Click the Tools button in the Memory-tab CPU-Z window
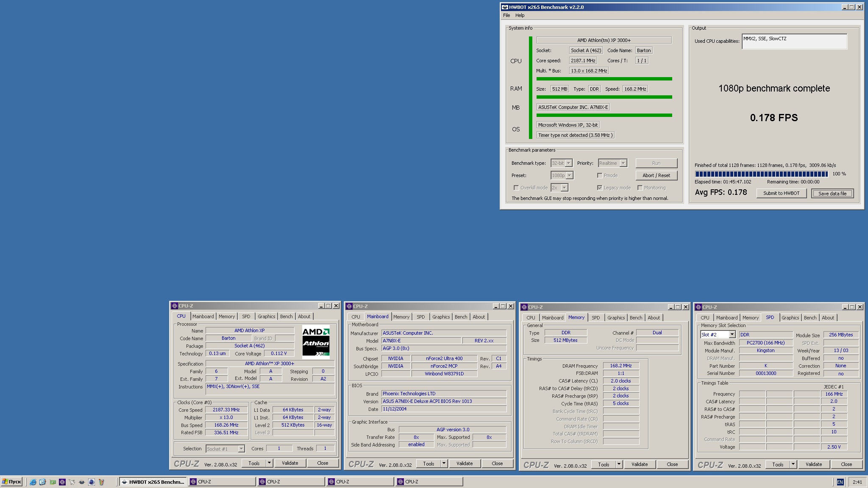 point(604,464)
